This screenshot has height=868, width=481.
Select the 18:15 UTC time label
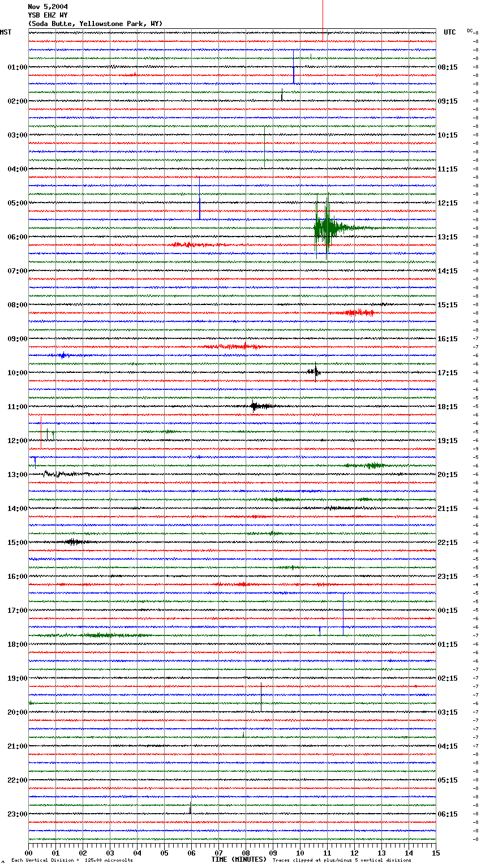(448, 407)
